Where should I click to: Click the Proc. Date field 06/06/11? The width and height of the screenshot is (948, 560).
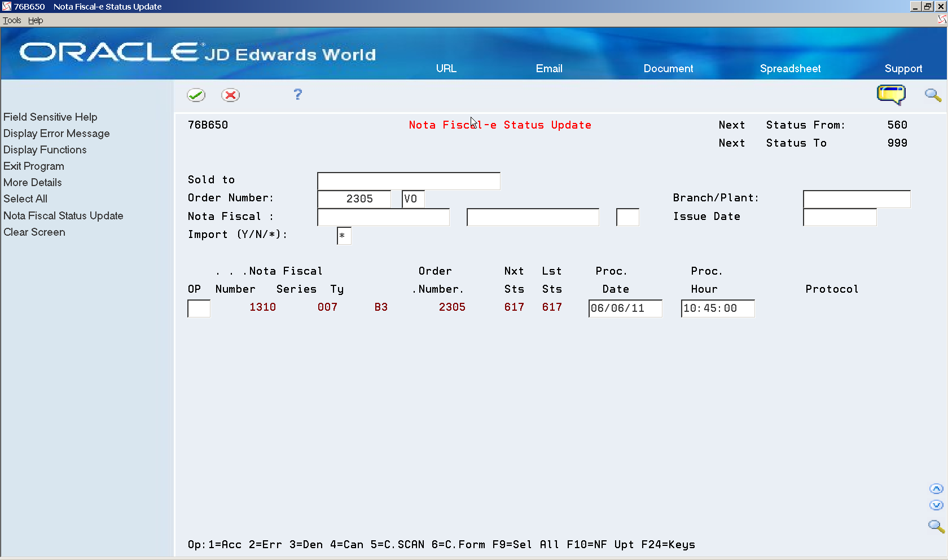pos(625,308)
